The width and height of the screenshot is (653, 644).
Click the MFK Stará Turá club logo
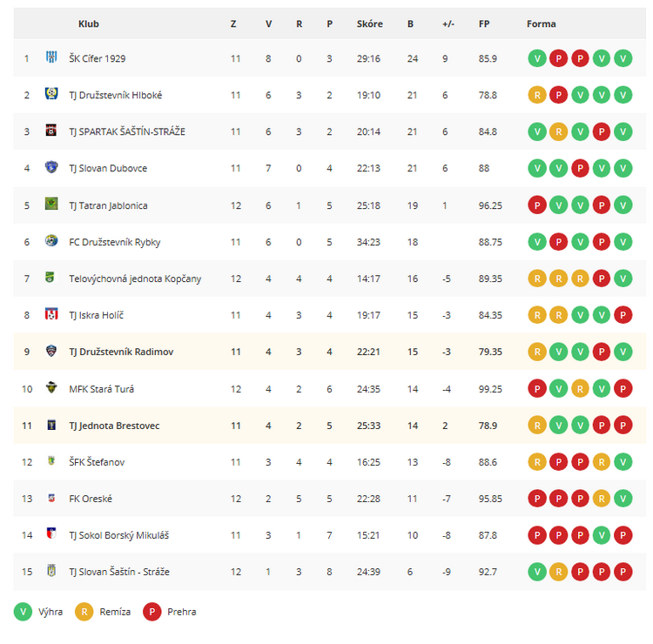51,387
